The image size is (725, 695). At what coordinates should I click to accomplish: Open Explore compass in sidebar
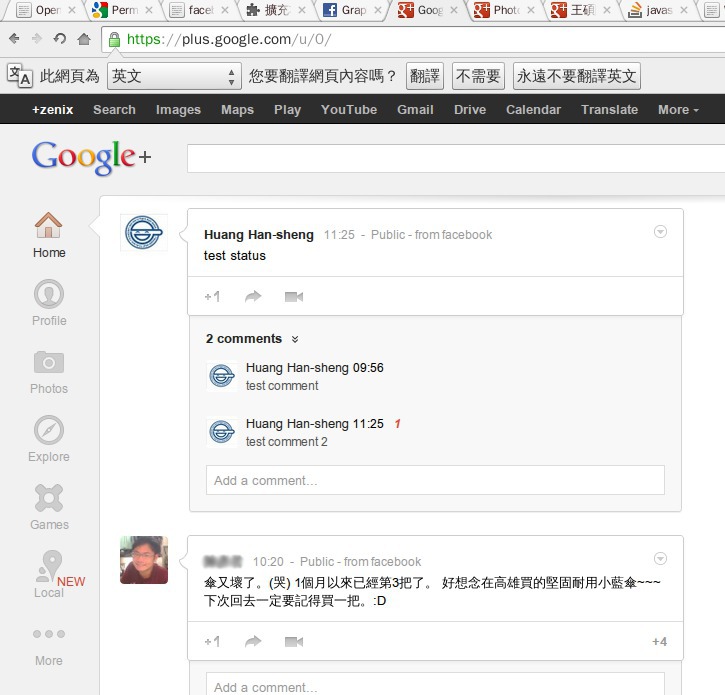point(49,439)
